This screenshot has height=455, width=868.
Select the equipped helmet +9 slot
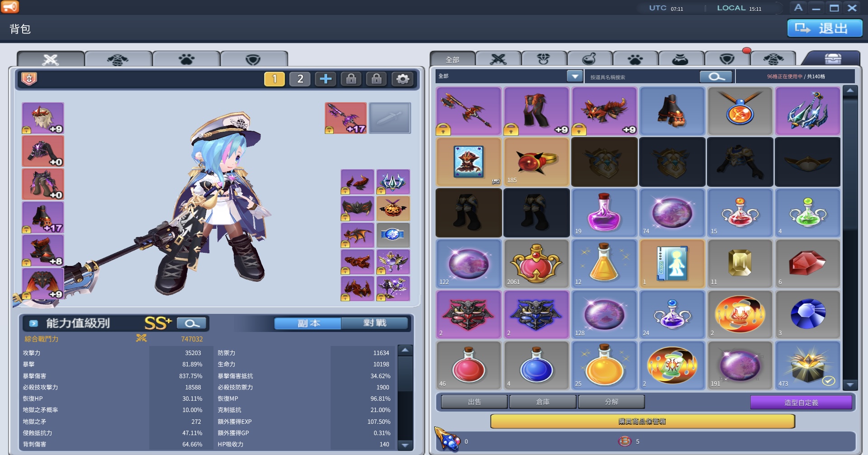43,118
